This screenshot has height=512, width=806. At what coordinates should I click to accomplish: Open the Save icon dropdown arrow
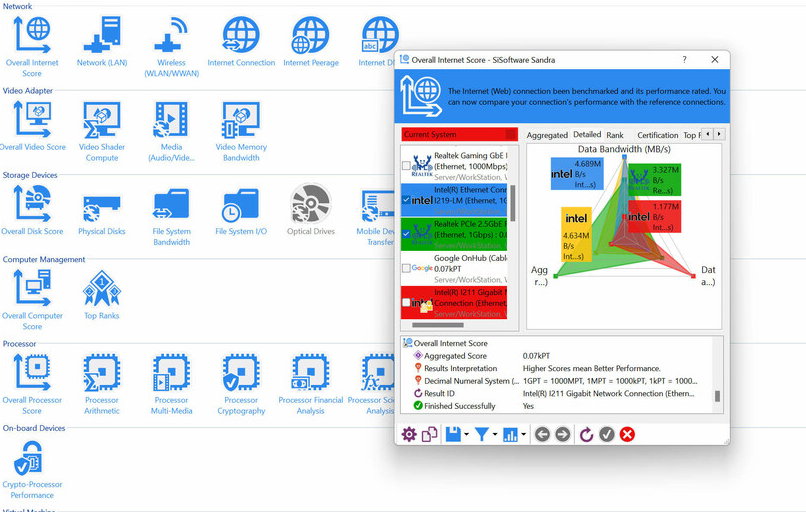pos(467,435)
